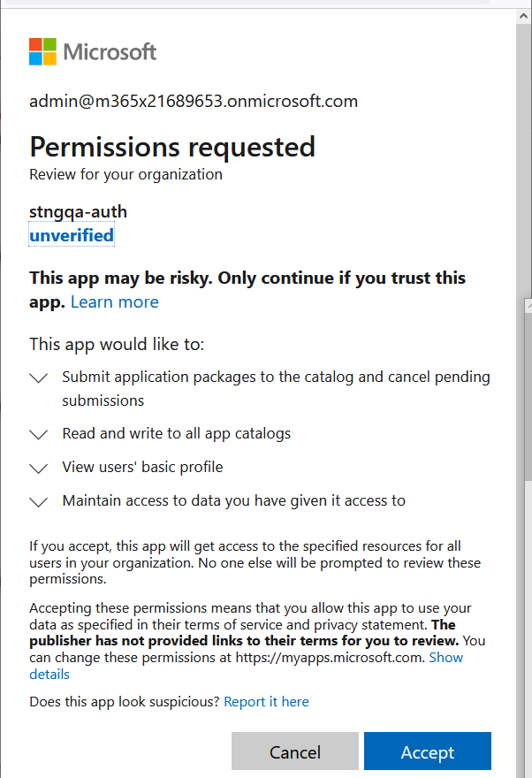Click the Permissions requested heading
Viewport: 532px width, 778px height.
(172, 146)
